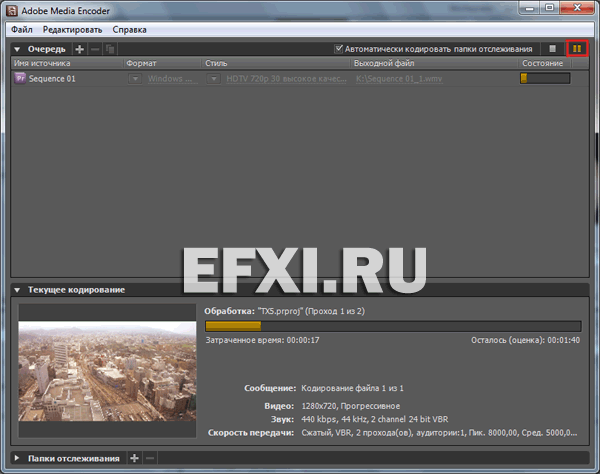Add a source to the queue
The image size is (600, 474).
(80, 48)
